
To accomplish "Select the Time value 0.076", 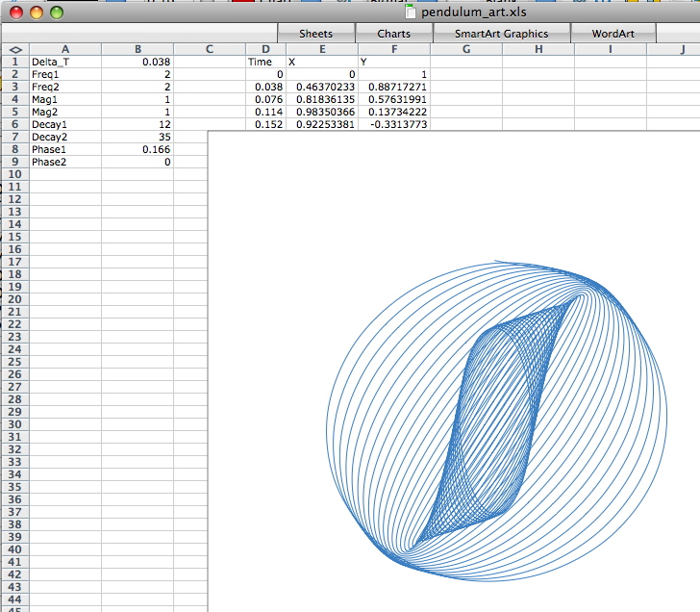I will [265, 99].
